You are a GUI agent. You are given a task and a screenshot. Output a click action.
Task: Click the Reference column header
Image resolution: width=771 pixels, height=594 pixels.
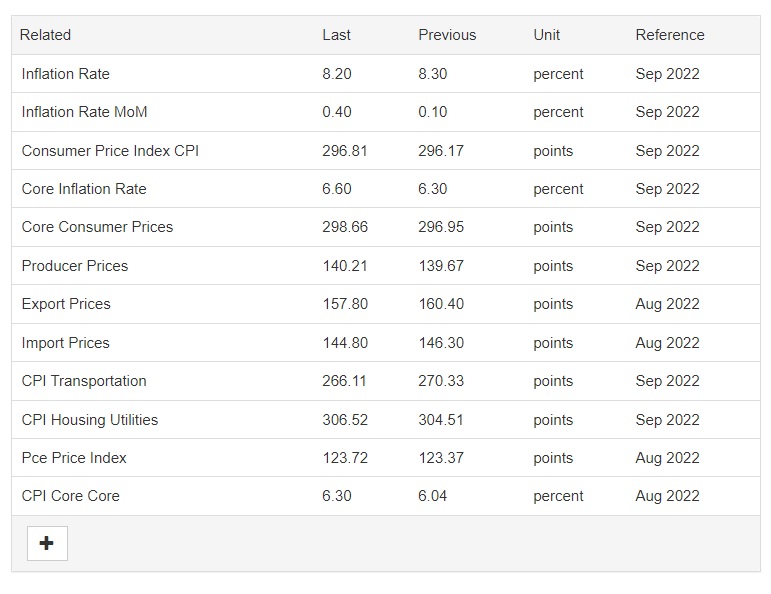click(670, 35)
